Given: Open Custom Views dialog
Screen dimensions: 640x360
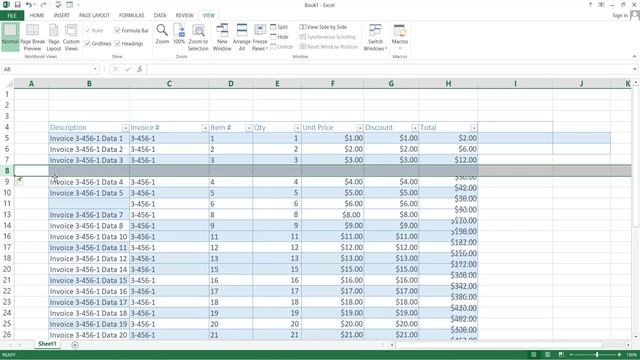Looking at the screenshot, I should (71, 37).
